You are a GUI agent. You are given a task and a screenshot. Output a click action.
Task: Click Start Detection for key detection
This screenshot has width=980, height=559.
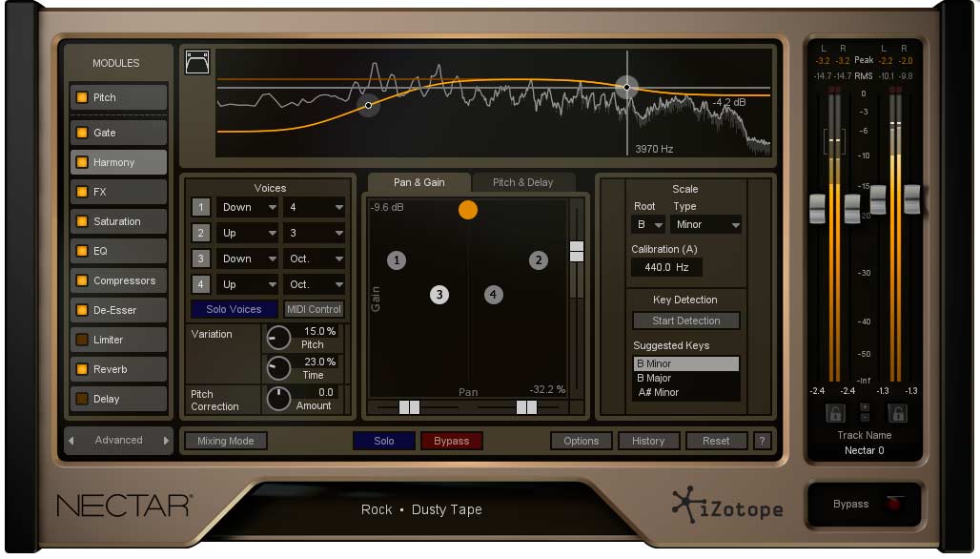[x=686, y=321]
